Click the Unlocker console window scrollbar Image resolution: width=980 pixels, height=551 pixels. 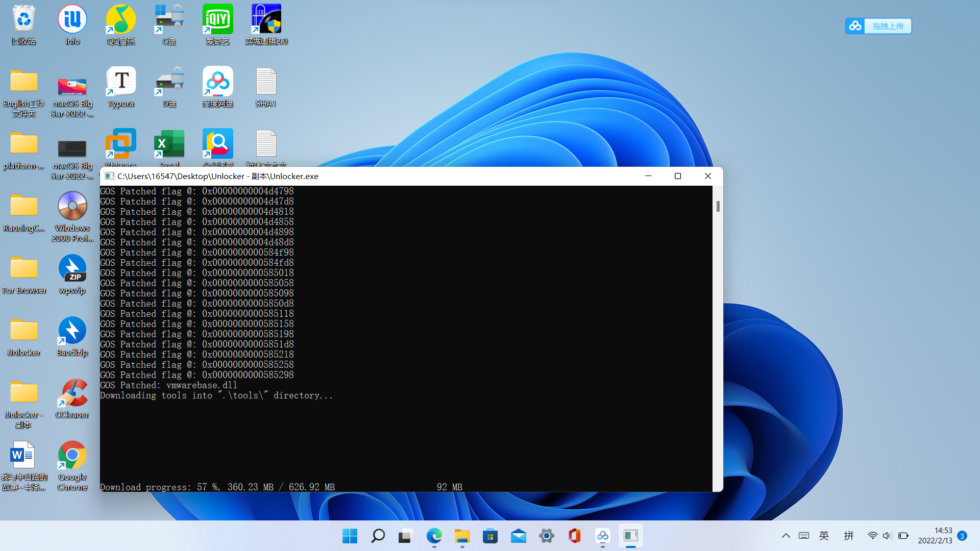pyautogui.click(x=718, y=207)
